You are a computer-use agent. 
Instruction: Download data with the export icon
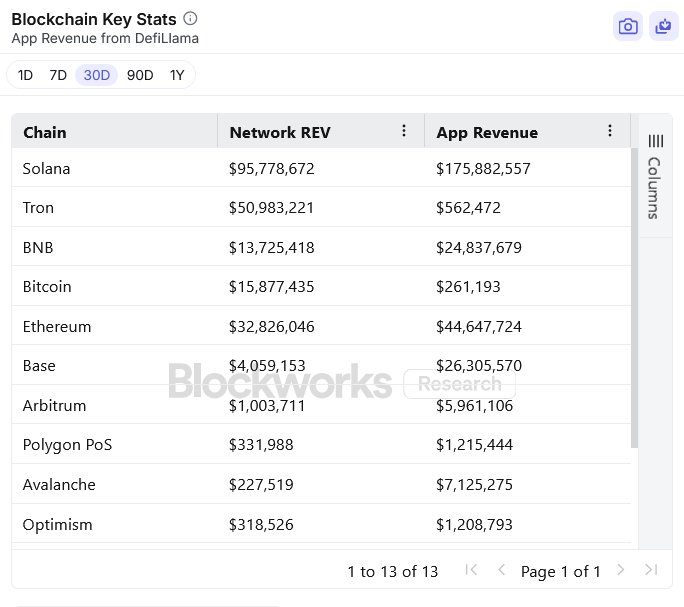point(663,26)
